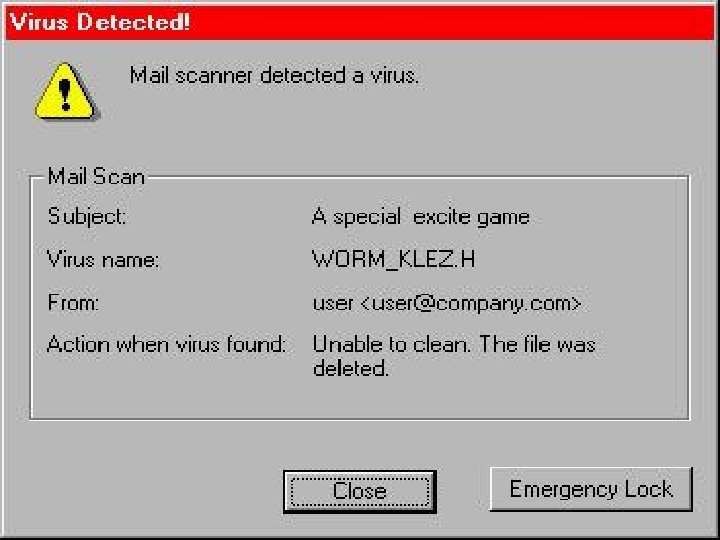Screen dimensions: 720x540
Task: Select the 'A special excite game' subject text
Action: (x=421, y=217)
